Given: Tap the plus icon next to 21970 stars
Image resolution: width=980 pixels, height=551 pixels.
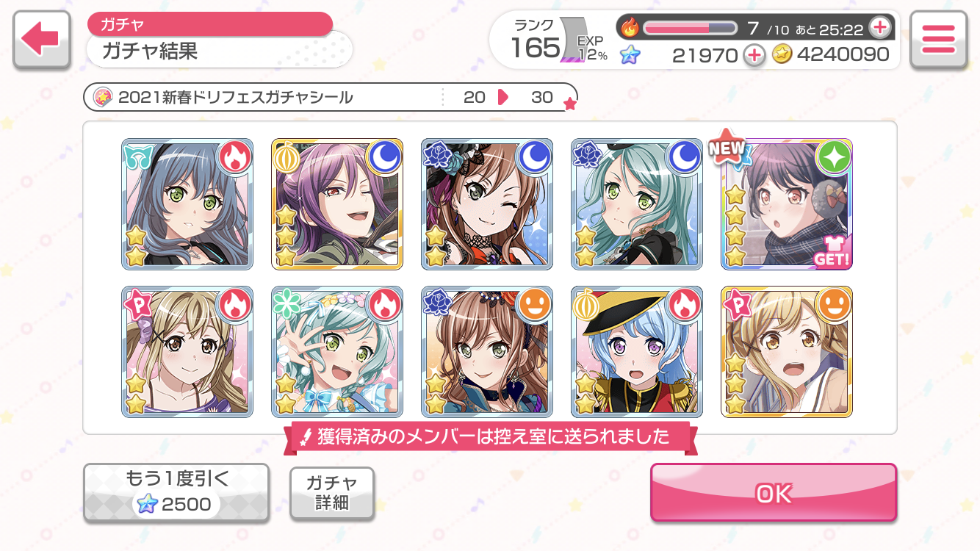Looking at the screenshot, I should (754, 54).
